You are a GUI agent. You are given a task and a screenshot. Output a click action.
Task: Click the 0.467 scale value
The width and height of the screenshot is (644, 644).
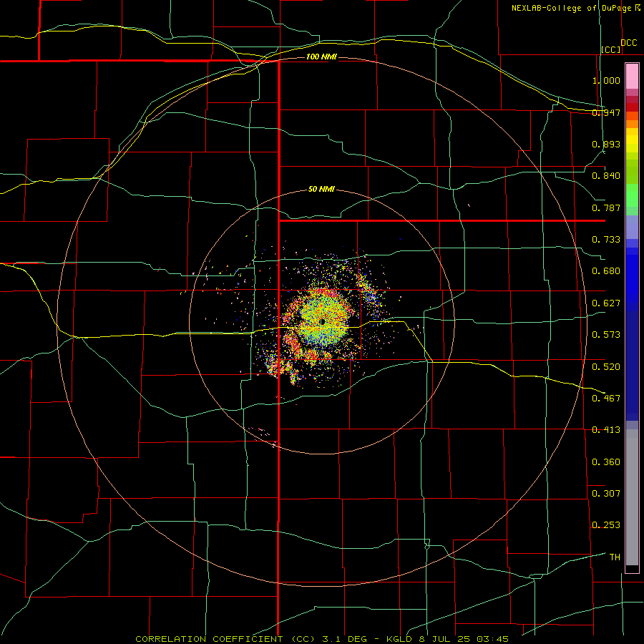(x=606, y=399)
